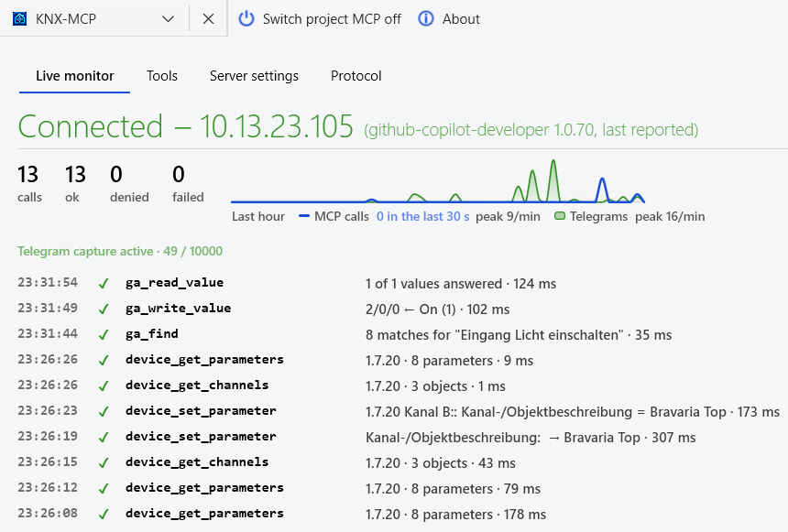Click the '1 of 1 values answered' result
This screenshot has width=788, height=532.
tap(461, 284)
